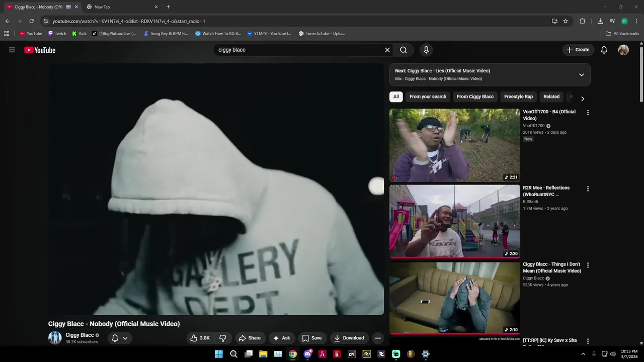Open R2R Moe - Reflections title link
Image resolution: width=644 pixels, height=362 pixels.
point(546,191)
